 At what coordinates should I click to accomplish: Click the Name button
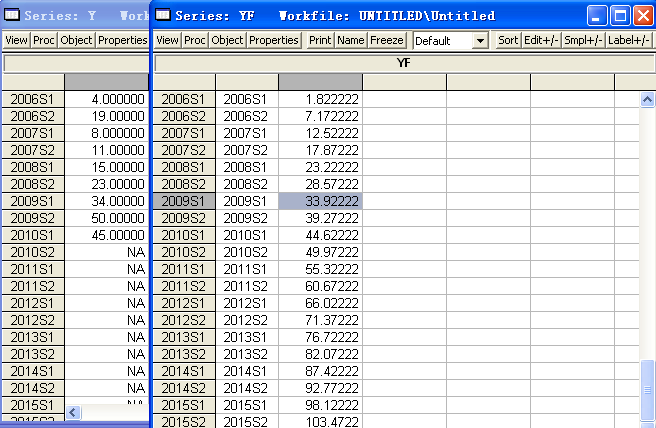coord(351,40)
